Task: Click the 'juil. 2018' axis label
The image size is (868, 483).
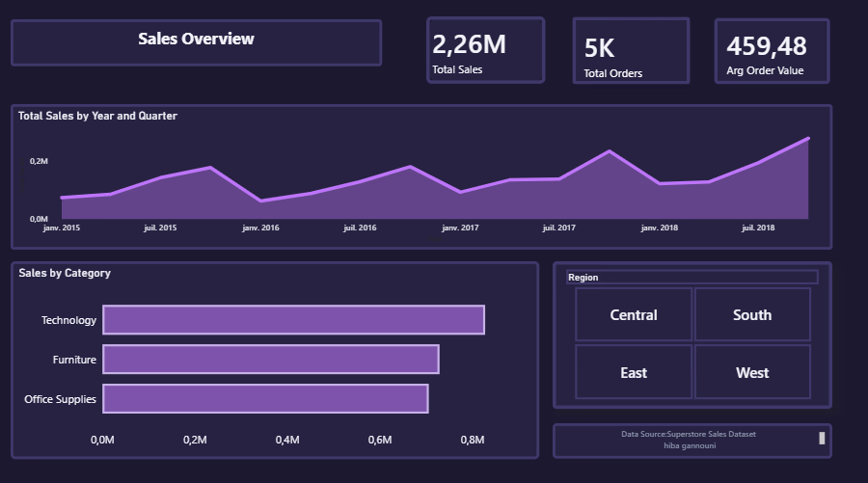Action: (758, 228)
